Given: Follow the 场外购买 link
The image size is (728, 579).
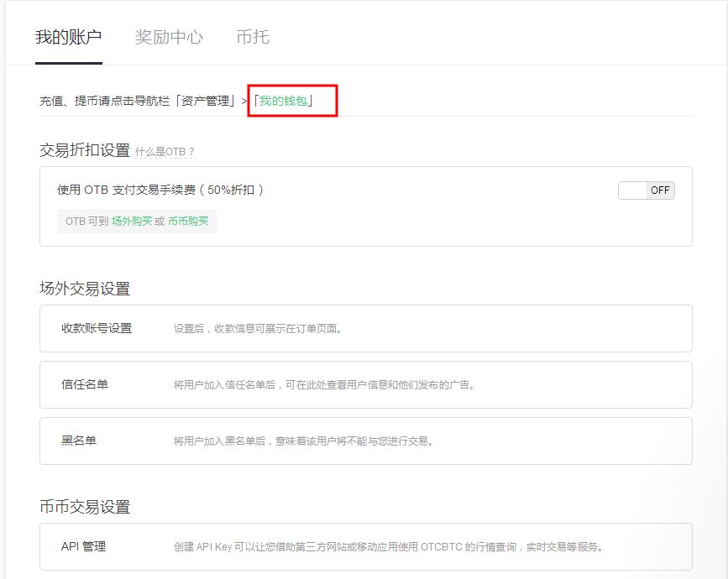Looking at the screenshot, I should click(x=132, y=222).
